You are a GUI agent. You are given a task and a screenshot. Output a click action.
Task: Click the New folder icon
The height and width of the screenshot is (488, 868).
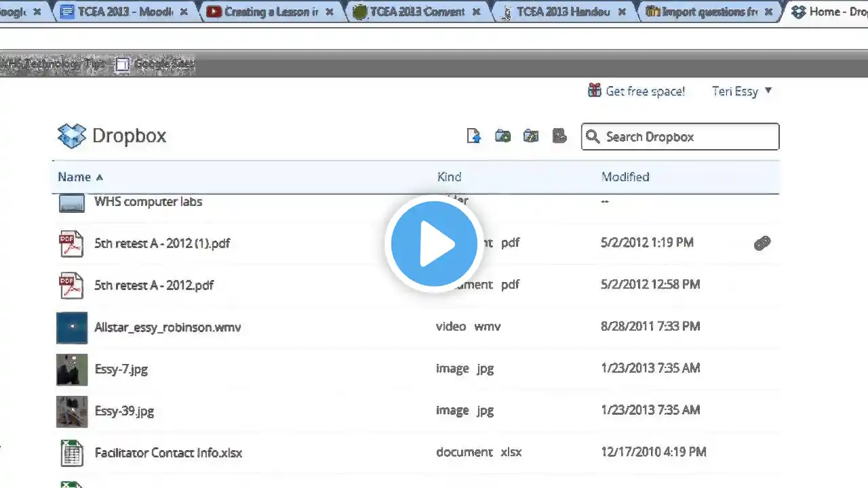(x=502, y=136)
